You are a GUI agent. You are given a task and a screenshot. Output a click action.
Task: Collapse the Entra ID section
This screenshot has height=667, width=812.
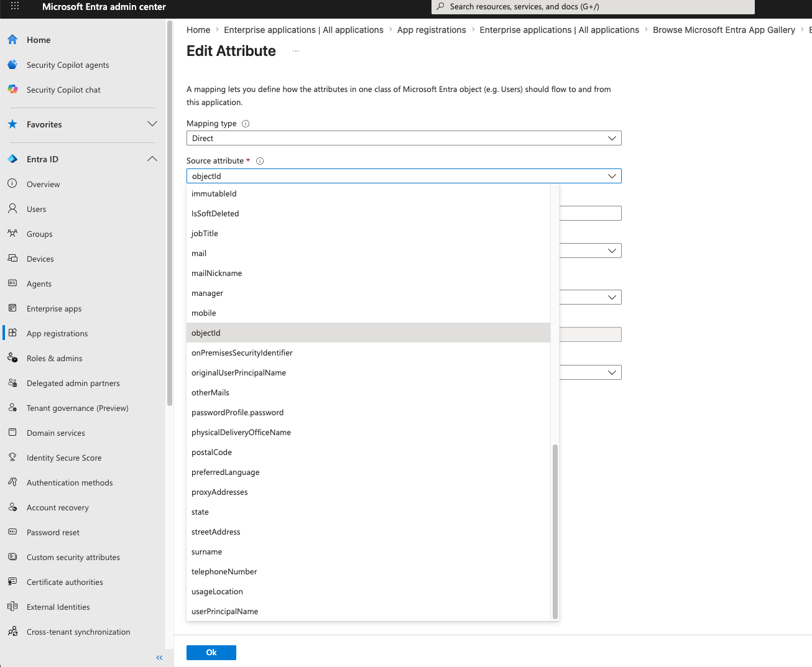click(x=152, y=159)
